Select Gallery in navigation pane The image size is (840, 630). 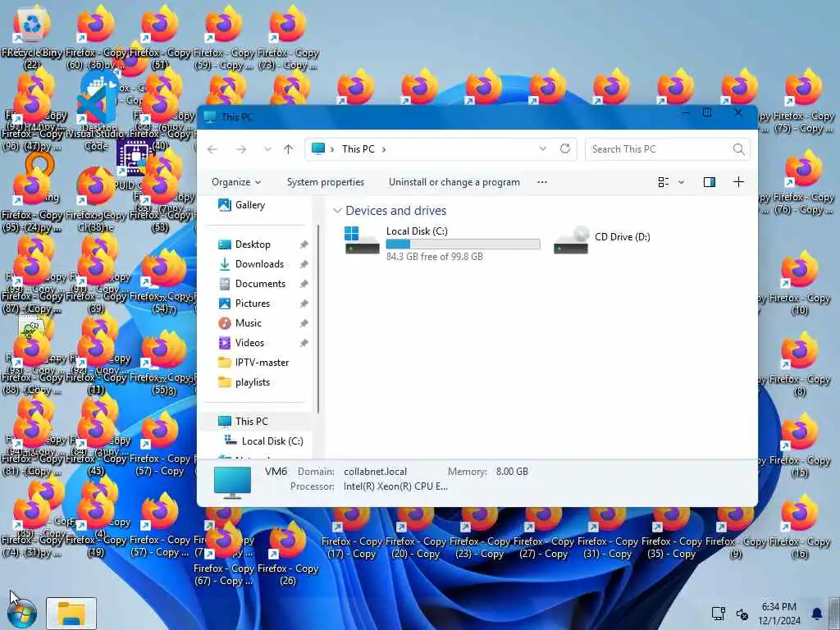(250, 204)
